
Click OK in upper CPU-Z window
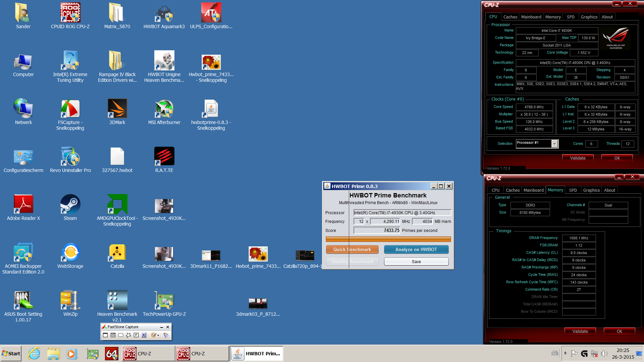click(617, 158)
